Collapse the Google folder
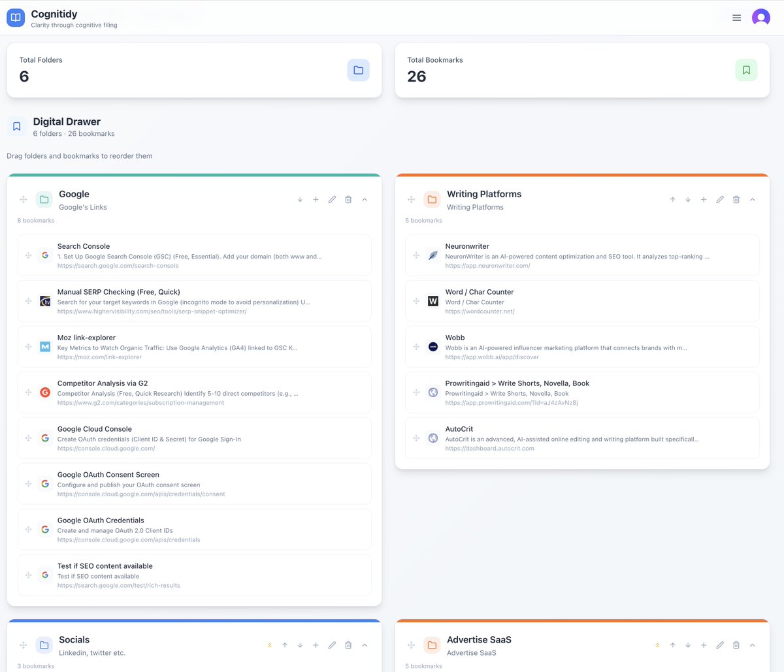 click(365, 200)
